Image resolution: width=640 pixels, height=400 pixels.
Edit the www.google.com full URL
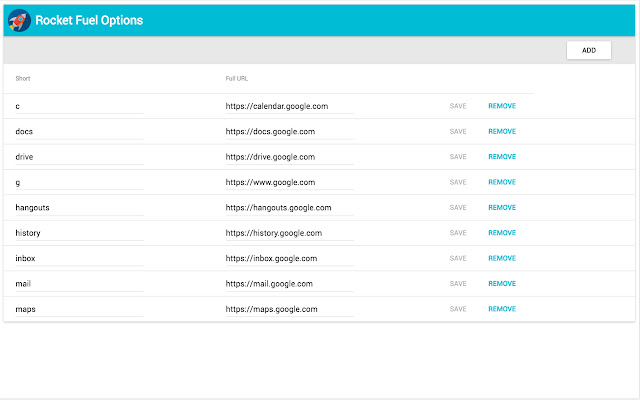(289, 182)
